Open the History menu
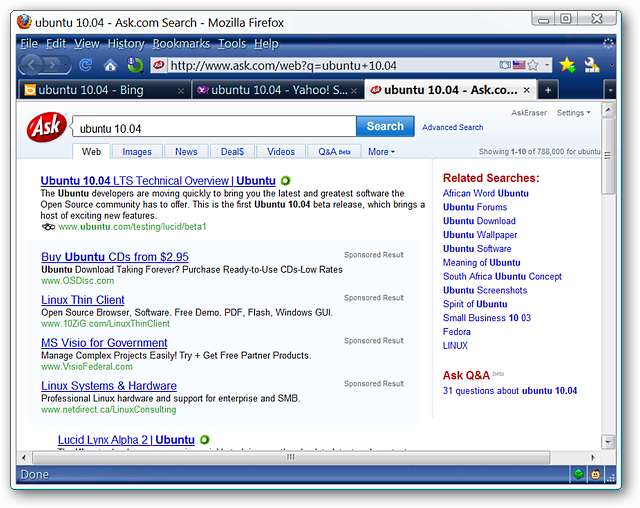The width and height of the screenshot is (640, 508). click(126, 43)
